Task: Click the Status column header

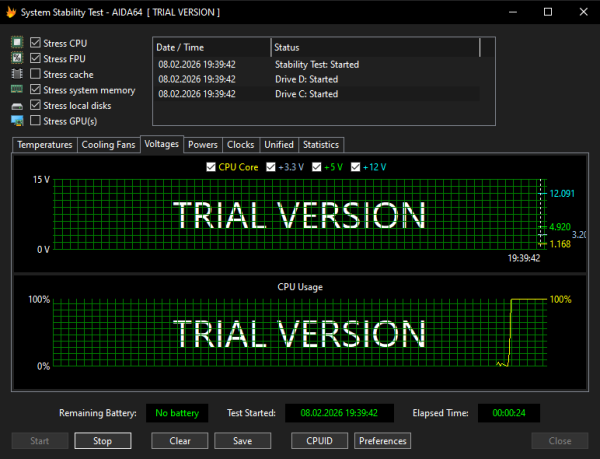Action: tap(375, 47)
